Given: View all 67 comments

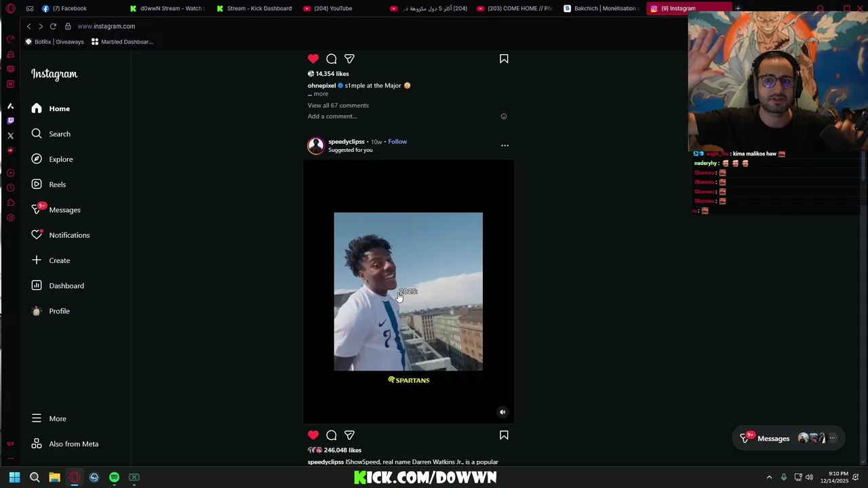Looking at the screenshot, I should coord(338,106).
